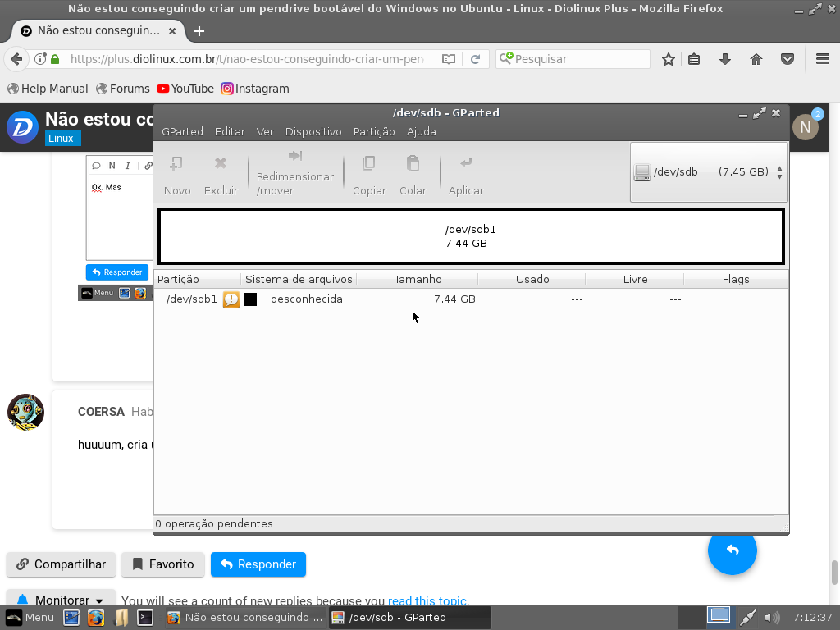Click the Excluir partition toolbar icon
840x630 pixels.
tap(221, 164)
